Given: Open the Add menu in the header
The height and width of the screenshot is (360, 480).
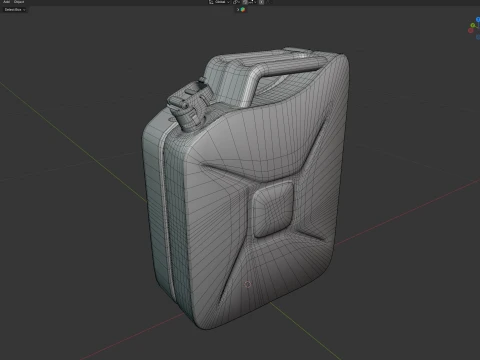Looking at the screenshot, I should [x=6, y=2].
